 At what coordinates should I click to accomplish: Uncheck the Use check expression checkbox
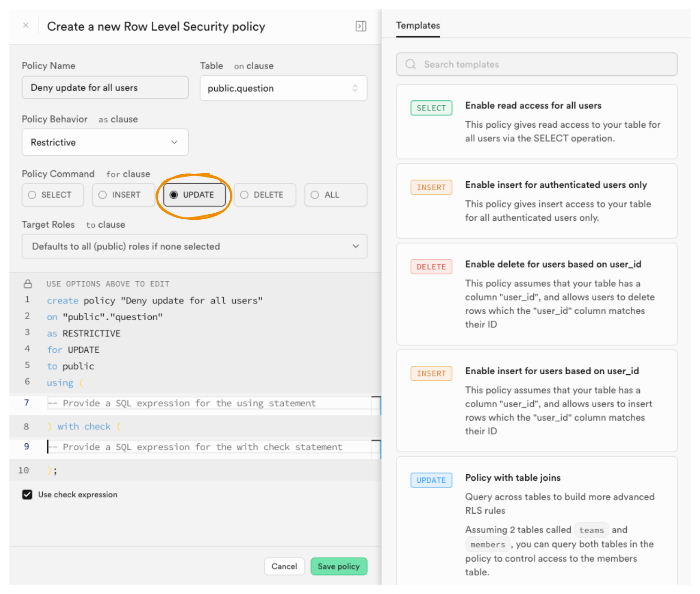(x=27, y=494)
